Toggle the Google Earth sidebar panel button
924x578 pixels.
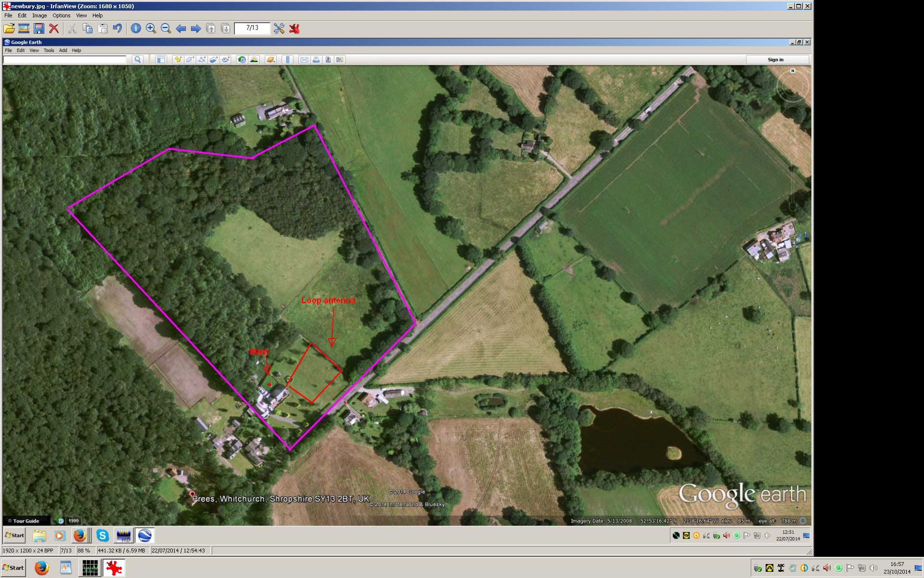click(161, 60)
